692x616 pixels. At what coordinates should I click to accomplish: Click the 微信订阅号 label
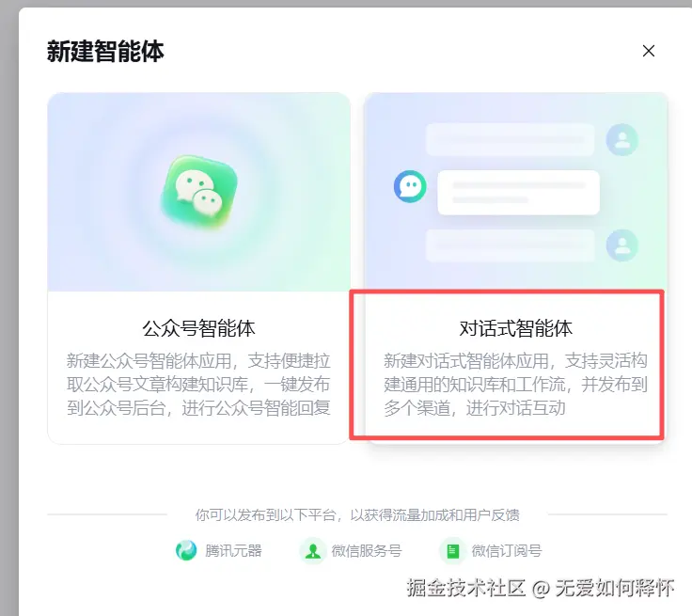click(x=507, y=551)
